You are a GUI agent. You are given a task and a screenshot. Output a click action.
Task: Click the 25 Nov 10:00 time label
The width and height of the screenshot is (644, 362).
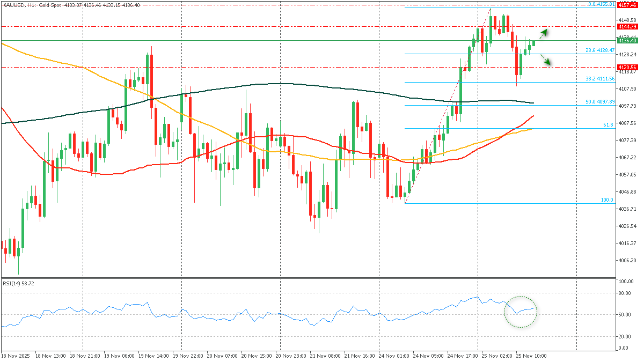pyautogui.click(x=531, y=356)
